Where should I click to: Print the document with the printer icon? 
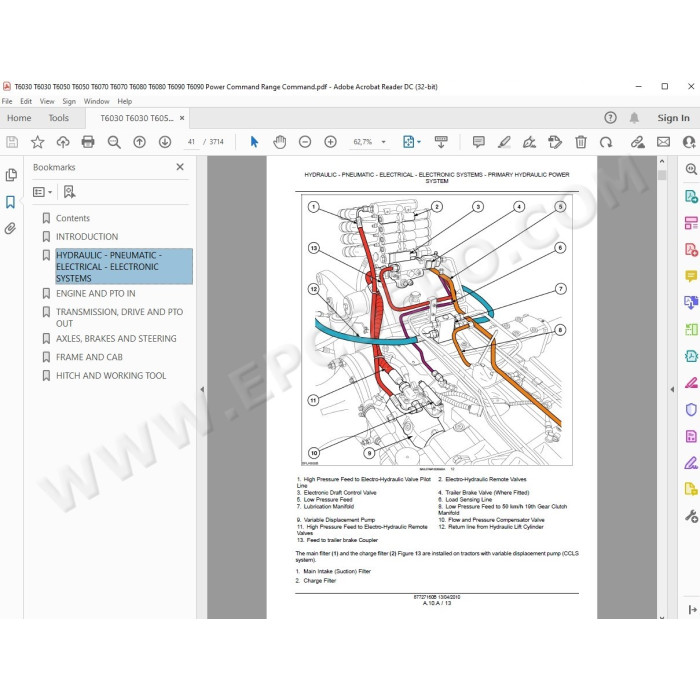tap(88, 142)
